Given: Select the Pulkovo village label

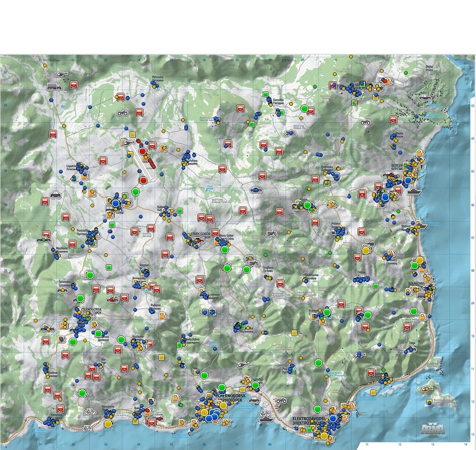Looking at the screenshot, I should 156,307.
